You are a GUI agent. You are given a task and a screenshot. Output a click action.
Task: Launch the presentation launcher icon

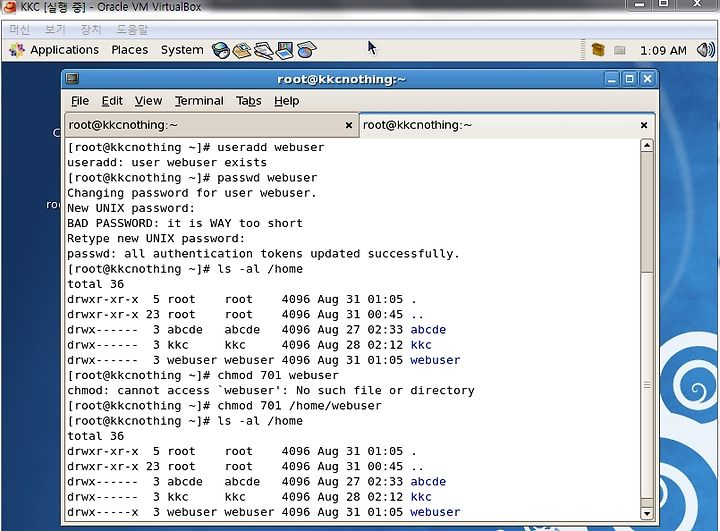pos(285,50)
